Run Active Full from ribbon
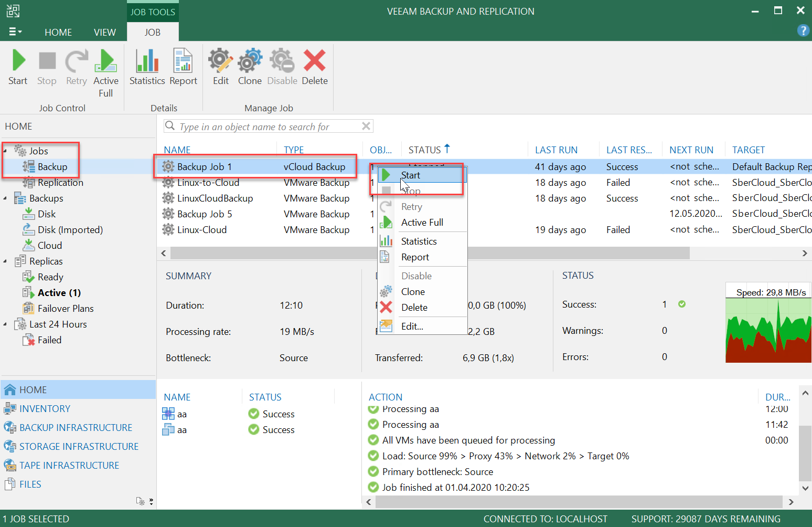Viewport: 812px width, 527px height. pyautogui.click(x=106, y=61)
